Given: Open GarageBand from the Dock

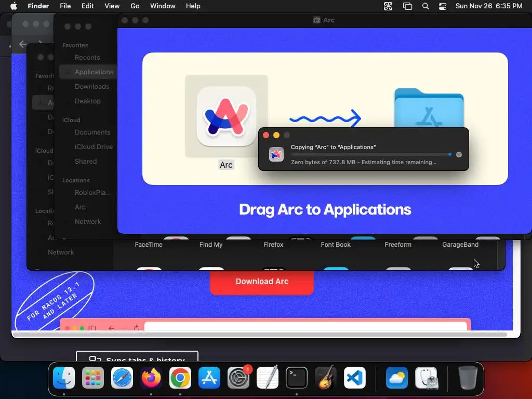Looking at the screenshot, I should pyautogui.click(x=326, y=378).
